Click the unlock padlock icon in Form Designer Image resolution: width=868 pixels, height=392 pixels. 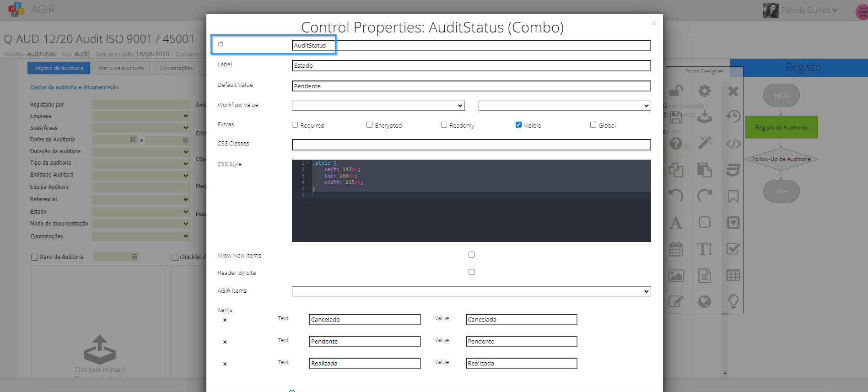click(x=676, y=91)
